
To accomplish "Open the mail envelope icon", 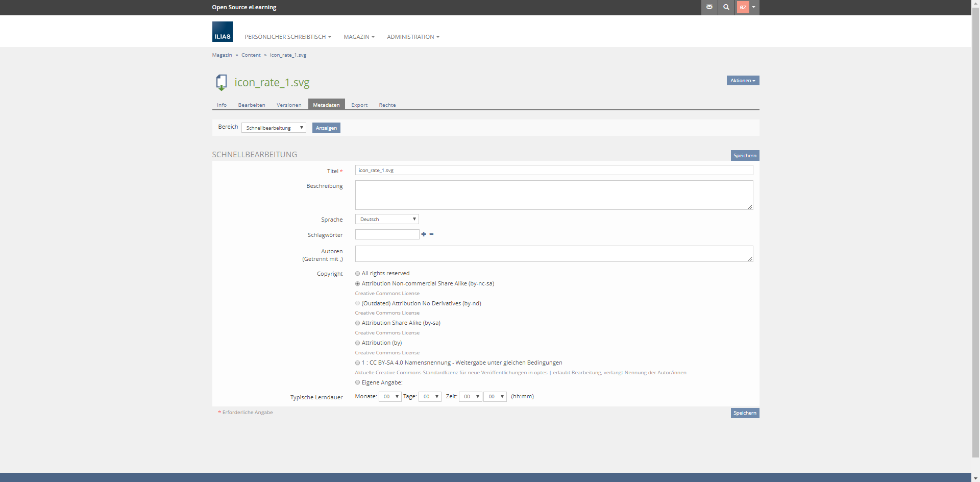I will pos(709,7).
